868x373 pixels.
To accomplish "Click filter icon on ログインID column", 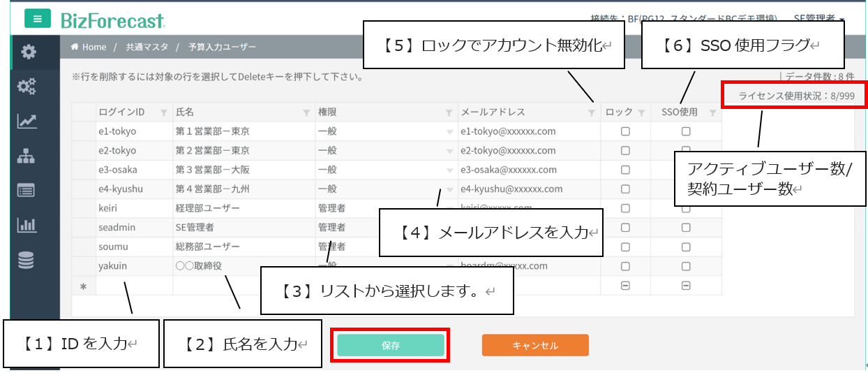I will (x=164, y=112).
